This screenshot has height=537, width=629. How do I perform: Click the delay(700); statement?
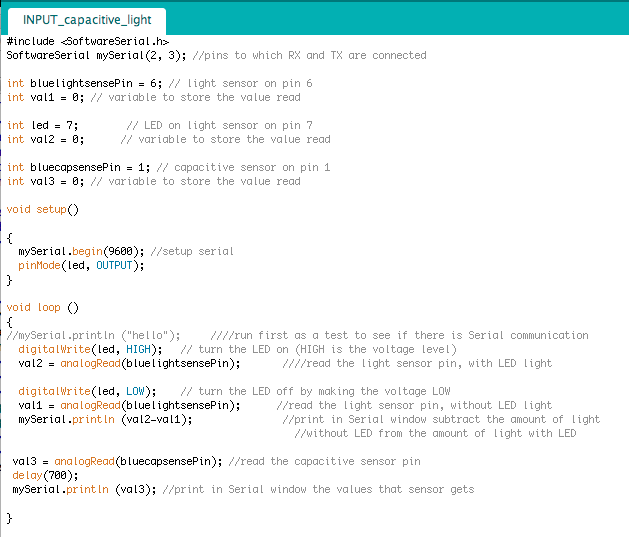pos(45,476)
